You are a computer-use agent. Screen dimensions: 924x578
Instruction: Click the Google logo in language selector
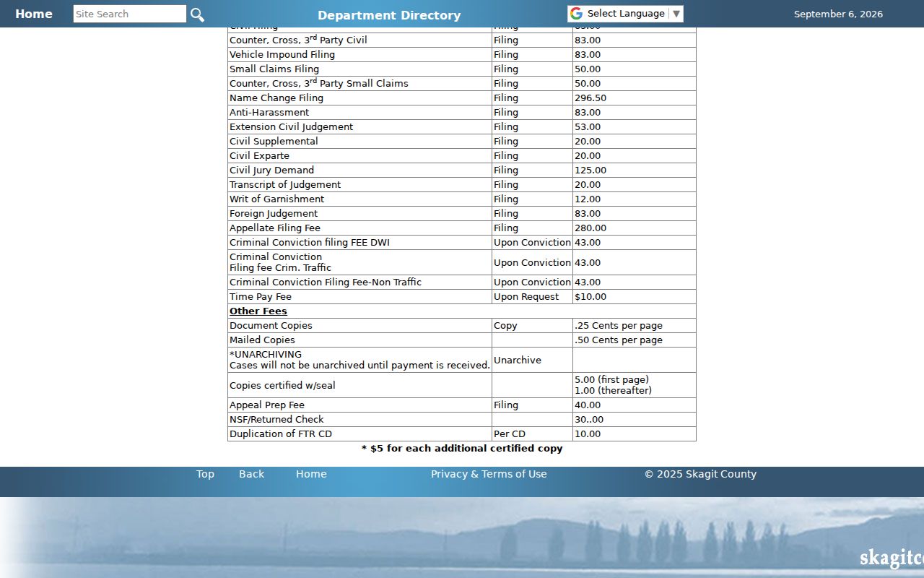click(x=576, y=14)
